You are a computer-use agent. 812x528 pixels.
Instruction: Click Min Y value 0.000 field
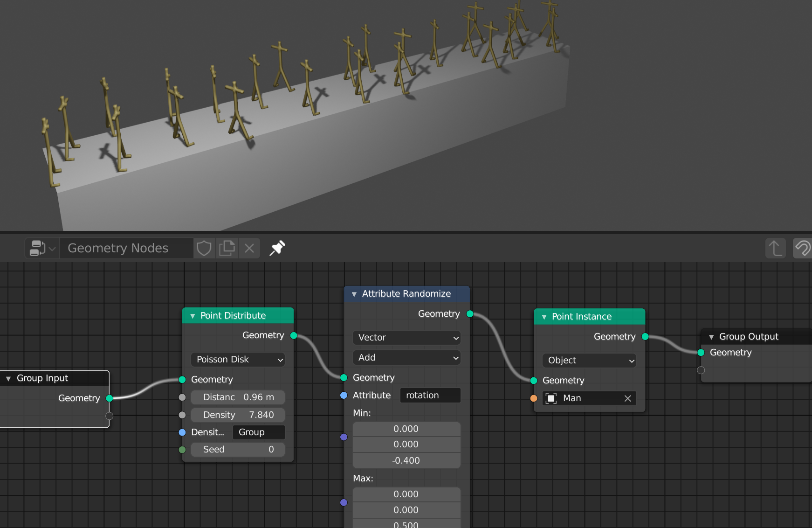[406, 445]
